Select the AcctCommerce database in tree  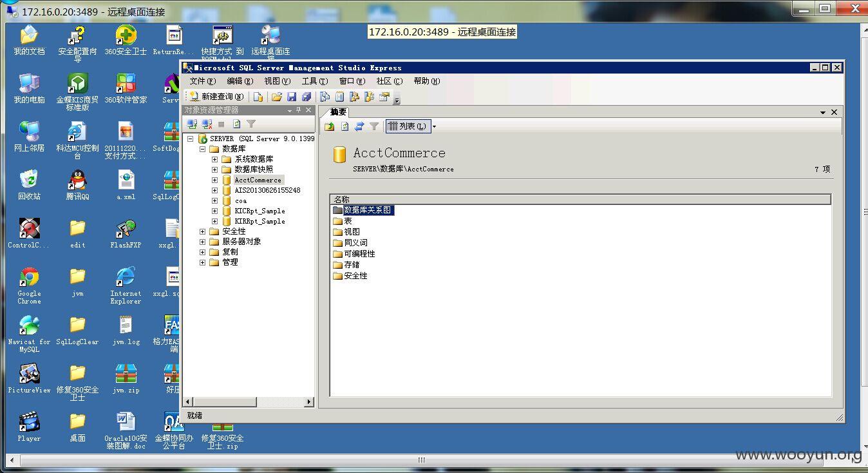tap(258, 180)
